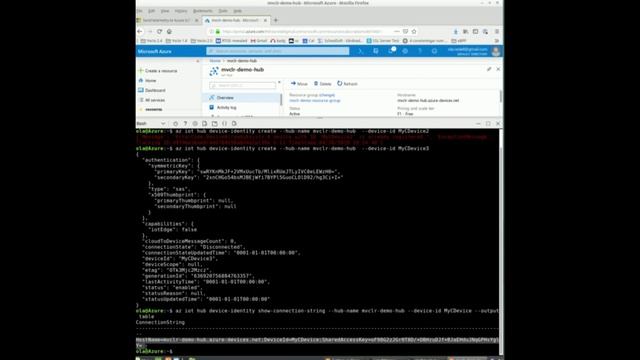Open Cloud Shell settings gear
The image size is (640, 360).
(x=195, y=123)
